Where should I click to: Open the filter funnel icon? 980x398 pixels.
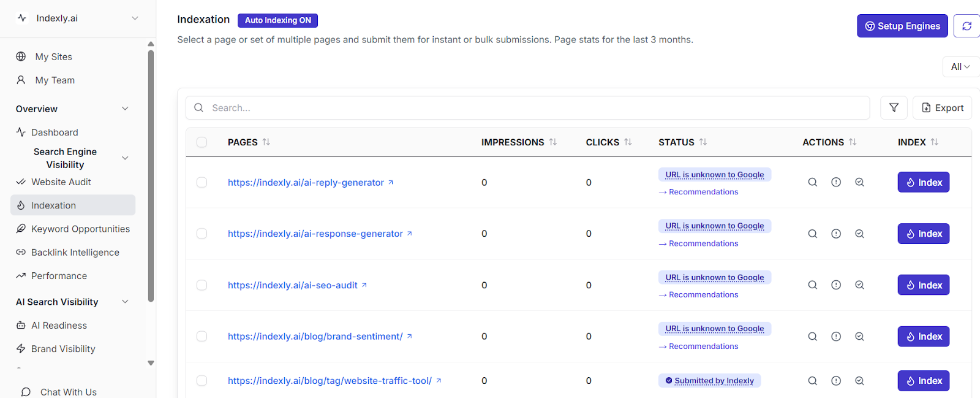click(894, 108)
